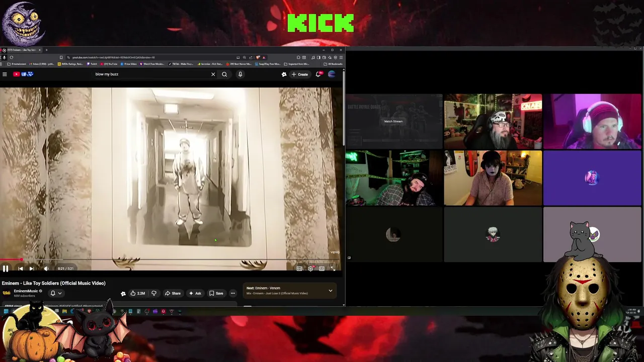Click the Ask button under video
644x362 pixels.
pyautogui.click(x=195, y=293)
